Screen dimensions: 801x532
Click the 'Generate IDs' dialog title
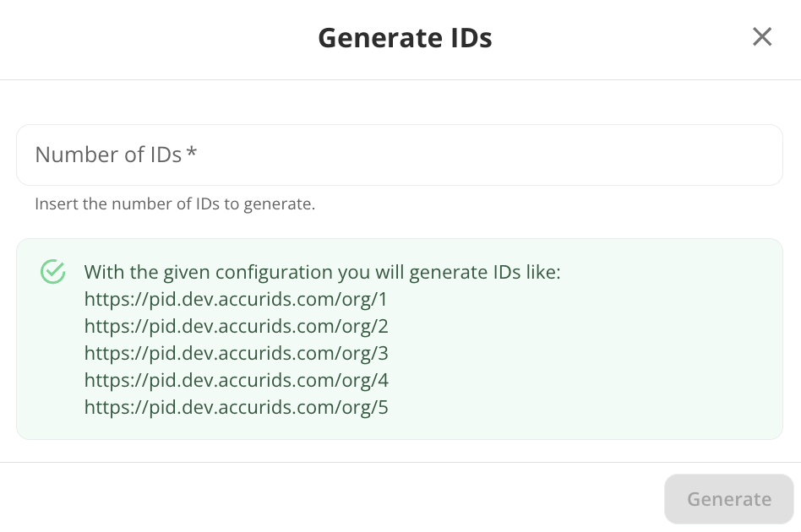(405, 38)
